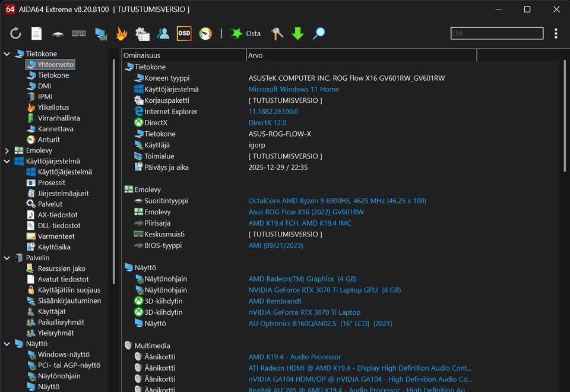Image resolution: width=570 pixels, height=392 pixels.
Task: Click the magnifying glass search icon
Action: (x=319, y=34)
